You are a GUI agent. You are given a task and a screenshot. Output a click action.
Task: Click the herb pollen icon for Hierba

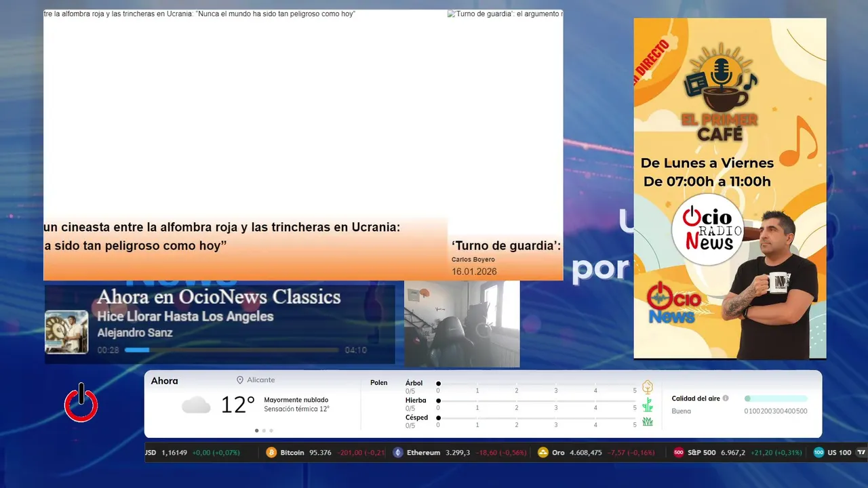(x=648, y=405)
